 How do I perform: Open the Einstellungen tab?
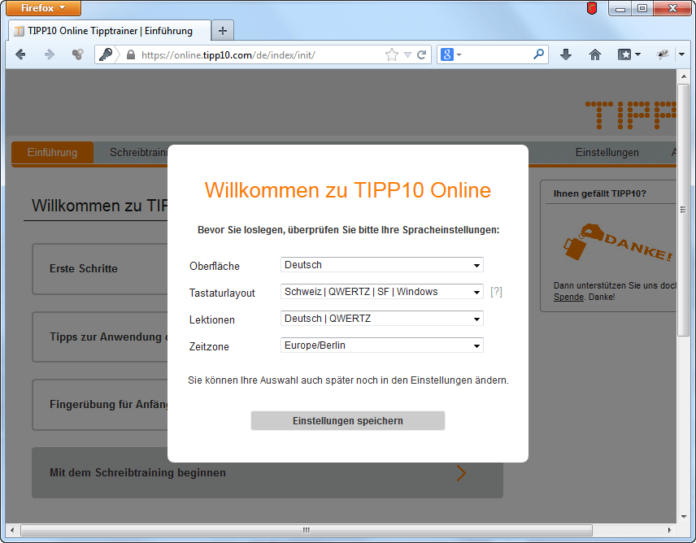point(607,153)
